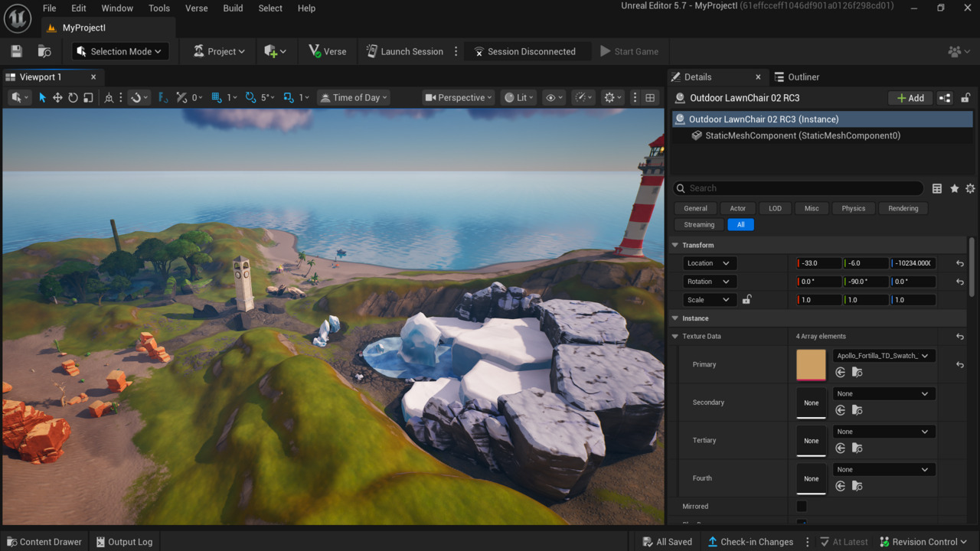Select the Scale tool in viewport toolbar
This screenshot has width=980, height=551.
tap(88, 97)
